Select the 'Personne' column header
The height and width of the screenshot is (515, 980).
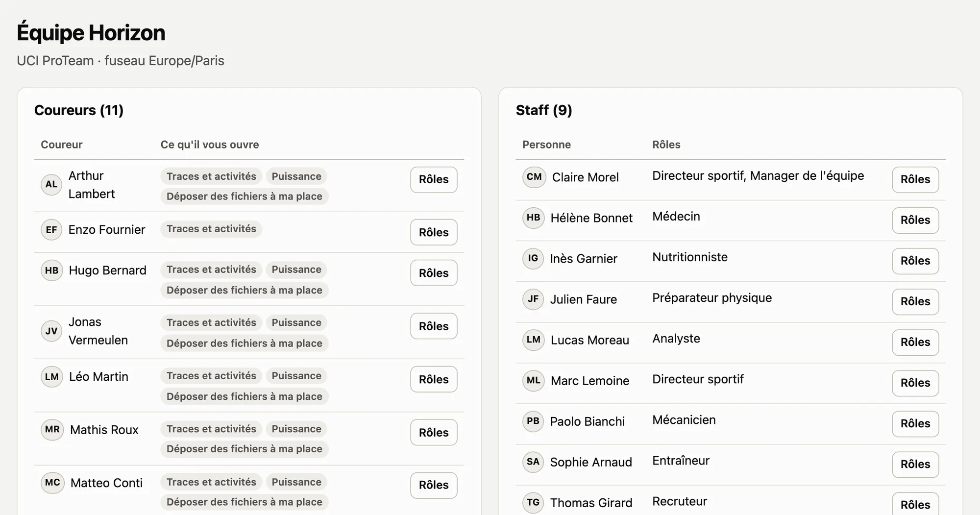click(546, 145)
